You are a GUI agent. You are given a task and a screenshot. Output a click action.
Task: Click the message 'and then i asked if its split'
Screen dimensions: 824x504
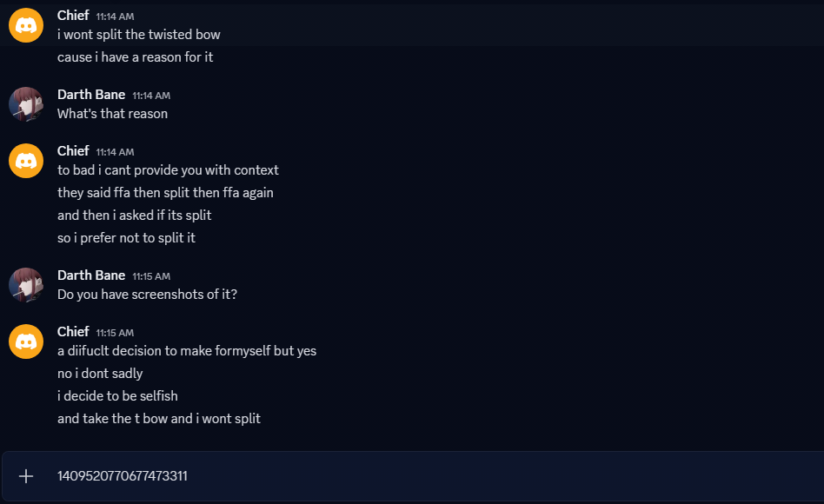click(134, 216)
